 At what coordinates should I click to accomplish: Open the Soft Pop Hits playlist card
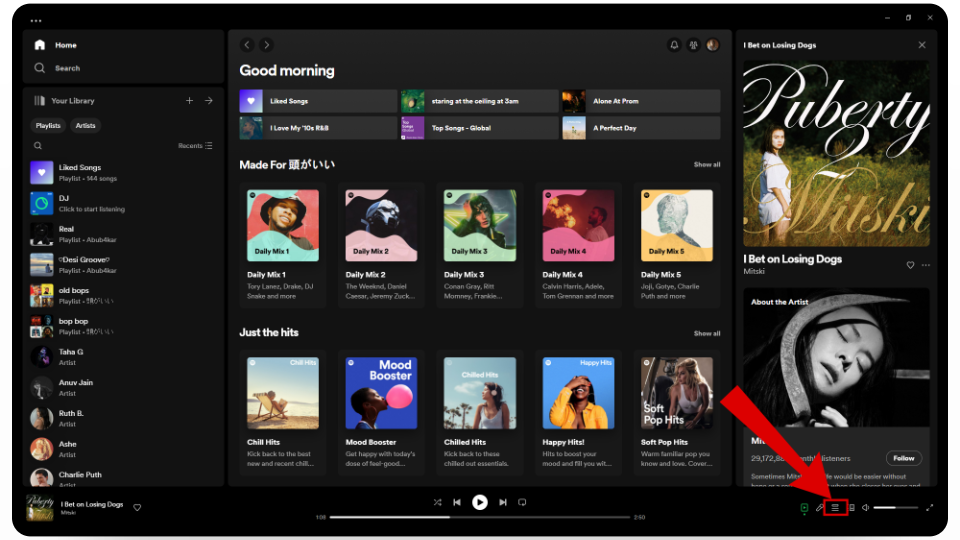click(677, 413)
